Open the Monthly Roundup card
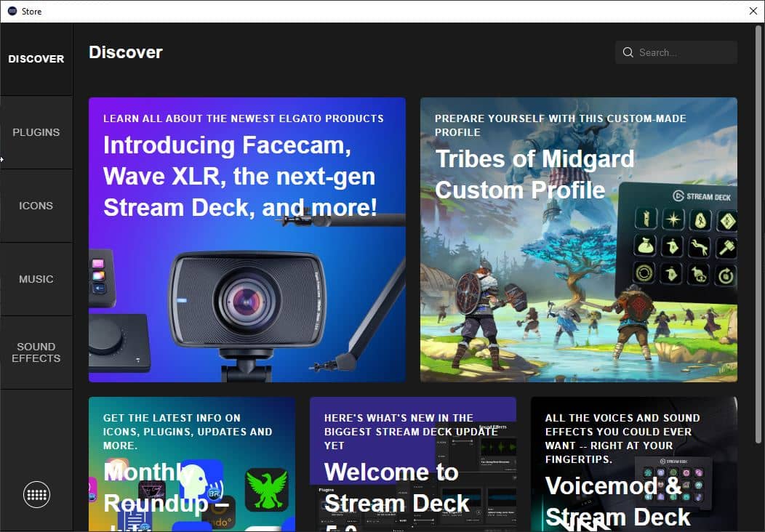 192,464
